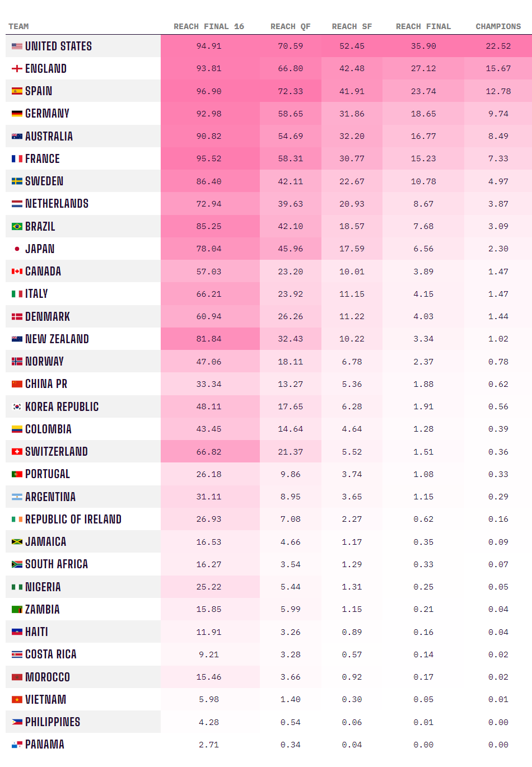This screenshot has height=767, width=532.
Task: Sort by the Reach Final 16 column
Action: [209, 26]
